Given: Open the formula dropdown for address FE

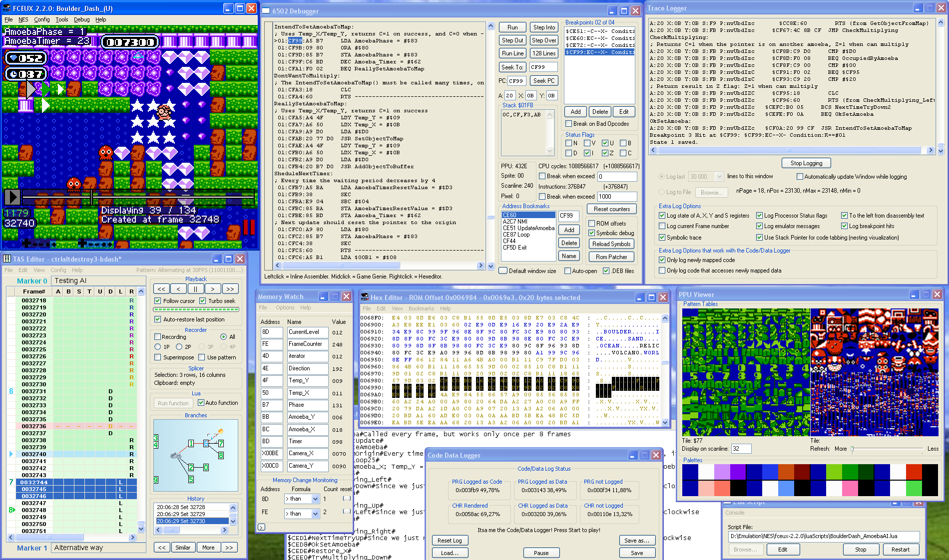Looking at the screenshot, I should tap(315, 514).
